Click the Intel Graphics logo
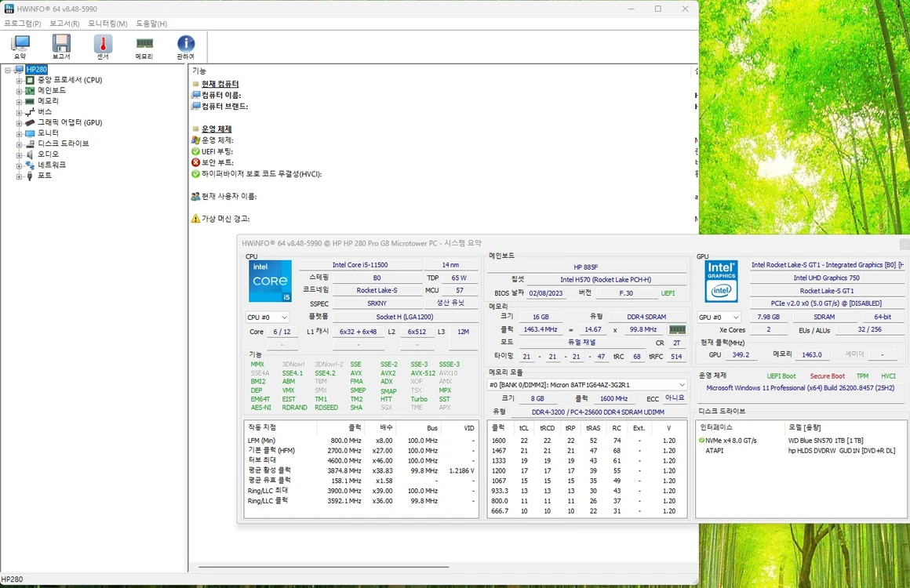Viewport: 910px width, 588px height. click(x=722, y=281)
